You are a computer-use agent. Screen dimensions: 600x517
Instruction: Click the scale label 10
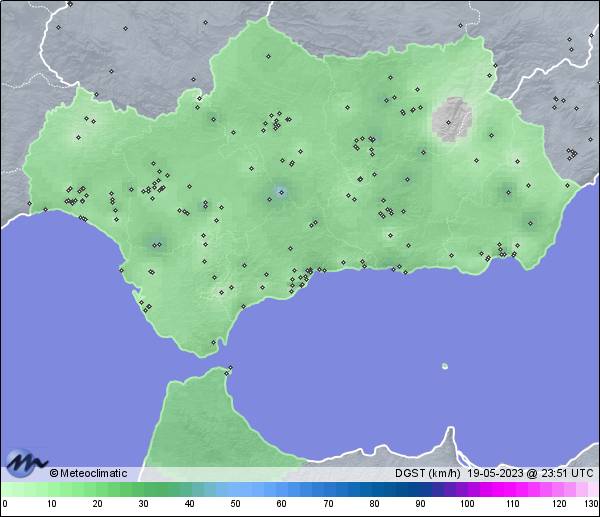tap(52, 504)
